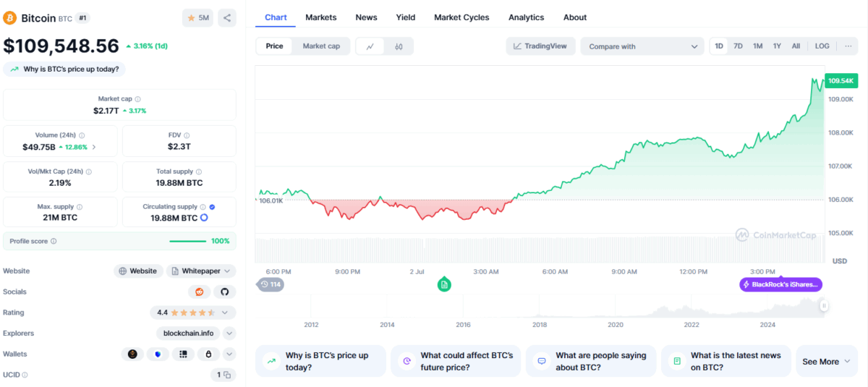This screenshot has width=868, height=387.
Task: Click the timeline range slider handle
Action: [824, 306]
